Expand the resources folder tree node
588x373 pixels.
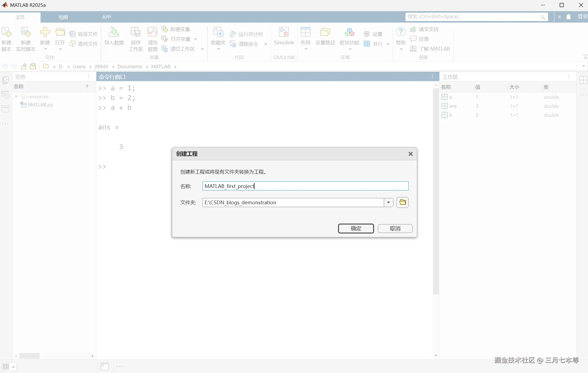(16, 96)
